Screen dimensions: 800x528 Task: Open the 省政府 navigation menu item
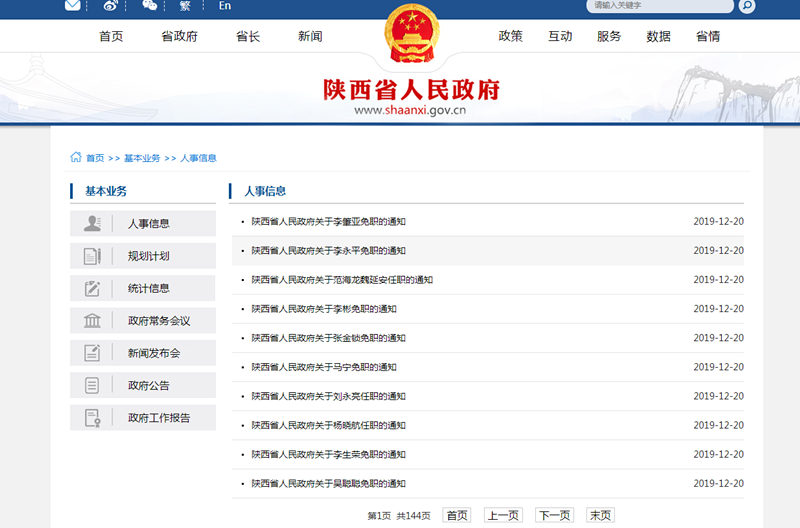pos(180,36)
